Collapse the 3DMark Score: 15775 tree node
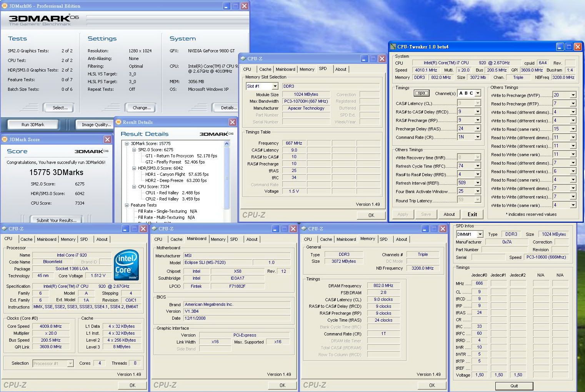The height and width of the screenshot is (392, 585). click(127, 143)
